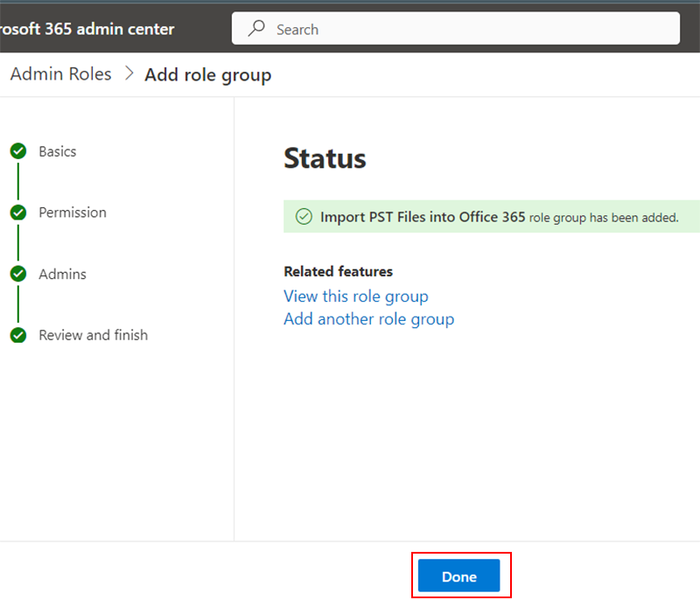This screenshot has width=700, height=600.
Task: Click the breadcrumb chevron separator
Action: (x=129, y=73)
